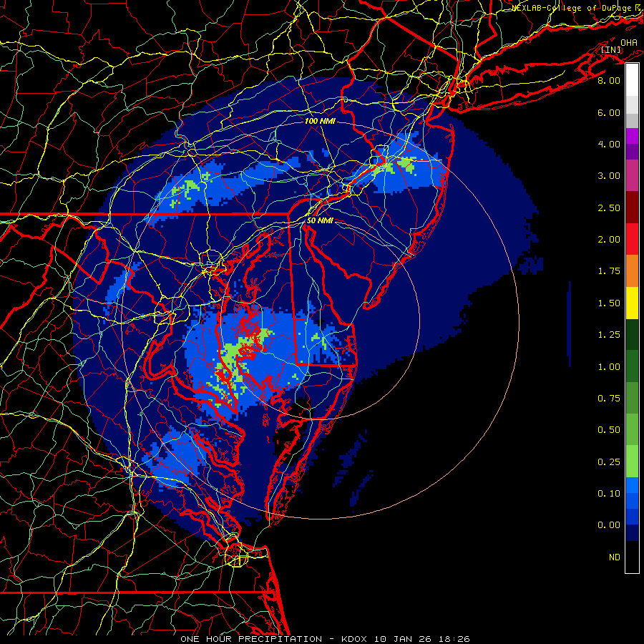This screenshot has height=644, width=644.
Task: Select the yellow legend swatch
Action: (632, 303)
